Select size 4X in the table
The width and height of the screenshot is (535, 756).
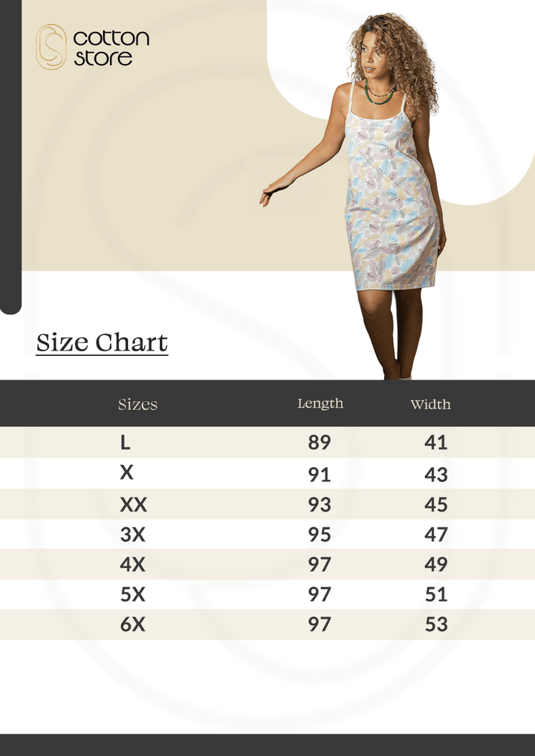[x=133, y=564]
